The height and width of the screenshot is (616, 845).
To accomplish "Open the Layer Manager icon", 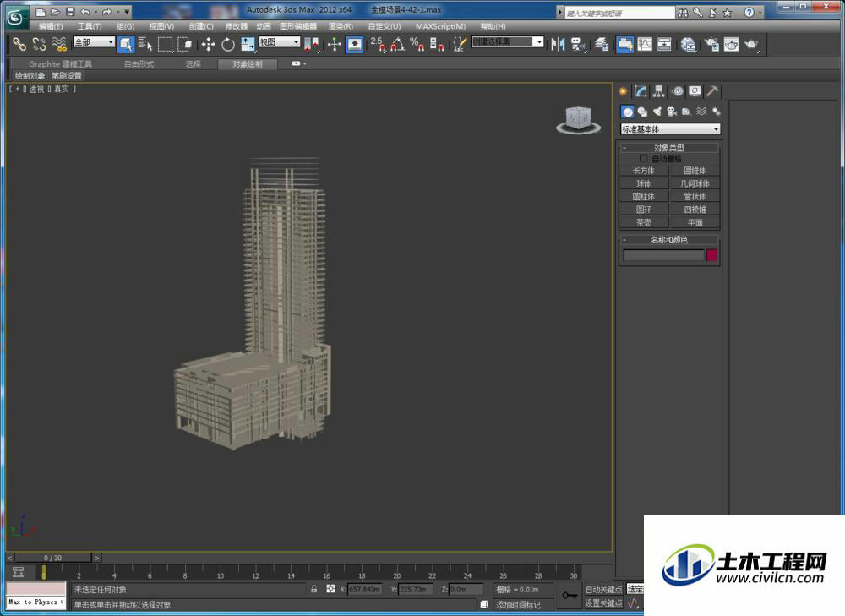I will [x=602, y=44].
